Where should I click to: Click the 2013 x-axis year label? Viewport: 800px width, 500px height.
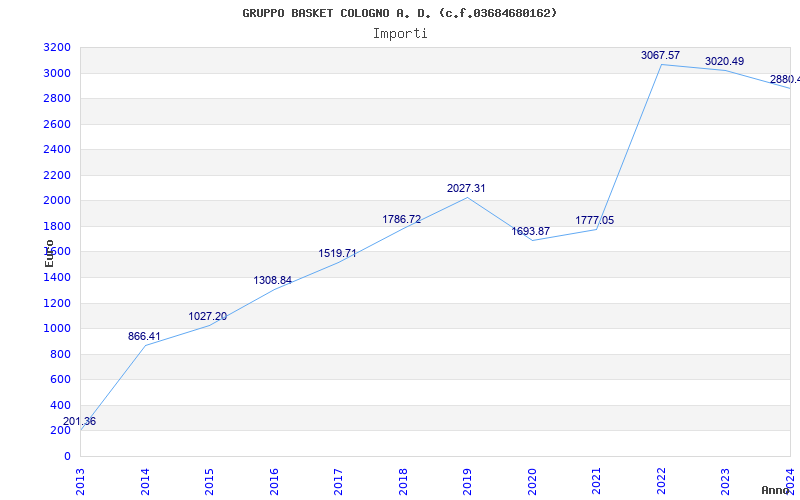pyautogui.click(x=80, y=482)
